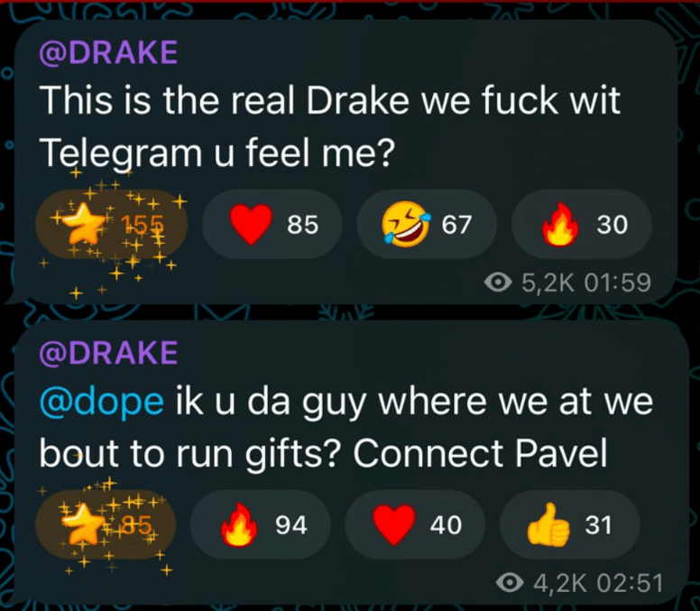Tap the laughing emoji reaction with 67
The height and width of the screenshot is (611, 700).
427,224
